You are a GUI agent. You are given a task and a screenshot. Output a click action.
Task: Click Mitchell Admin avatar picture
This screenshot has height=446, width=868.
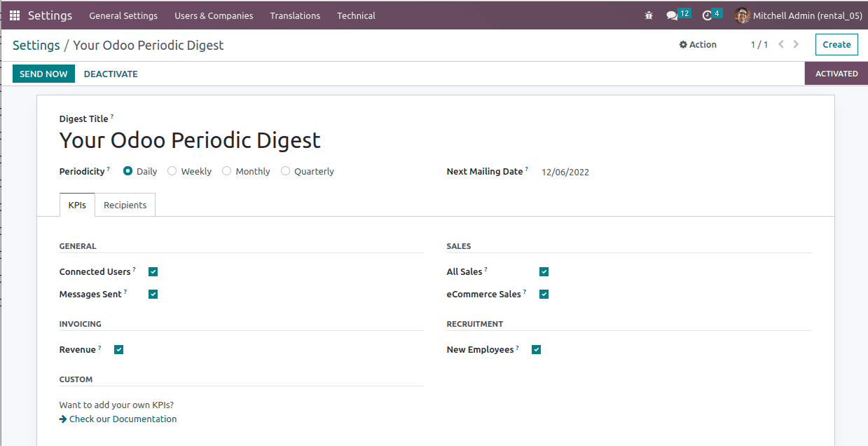coord(743,15)
